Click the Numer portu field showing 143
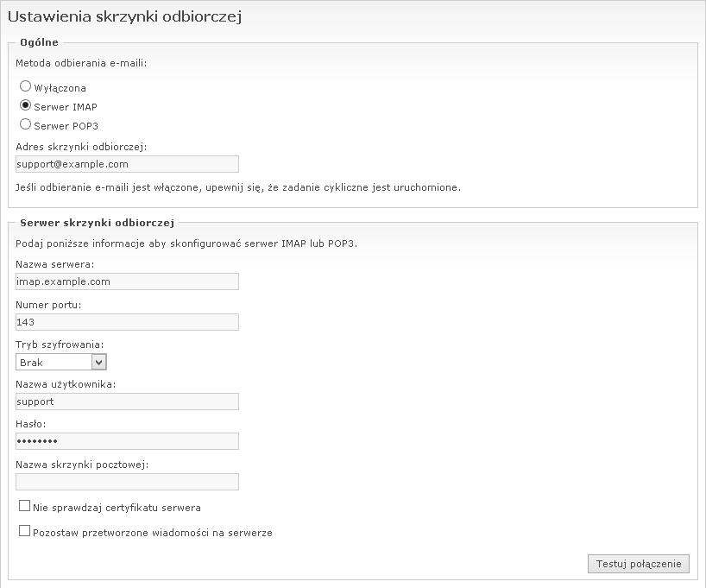This screenshot has width=706, height=588. pyautogui.click(x=127, y=322)
